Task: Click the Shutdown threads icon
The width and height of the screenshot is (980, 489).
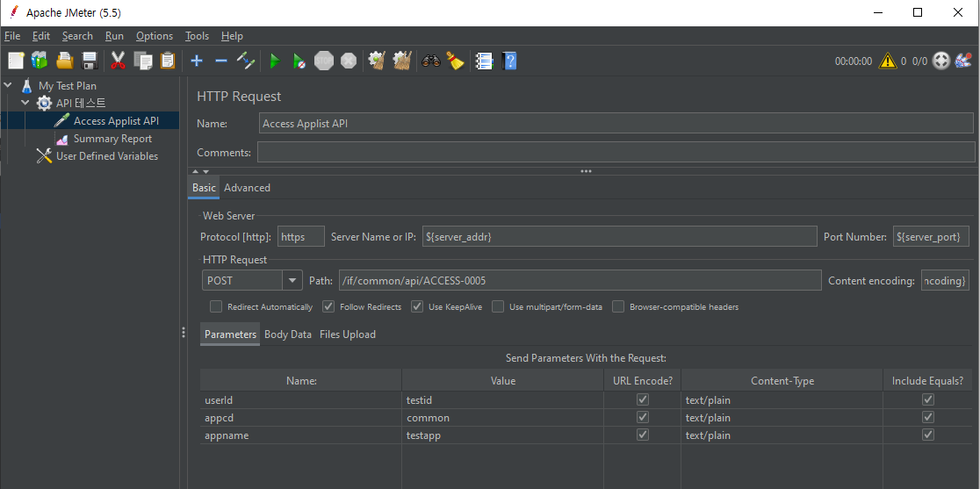Action: pyautogui.click(x=349, y=61)
